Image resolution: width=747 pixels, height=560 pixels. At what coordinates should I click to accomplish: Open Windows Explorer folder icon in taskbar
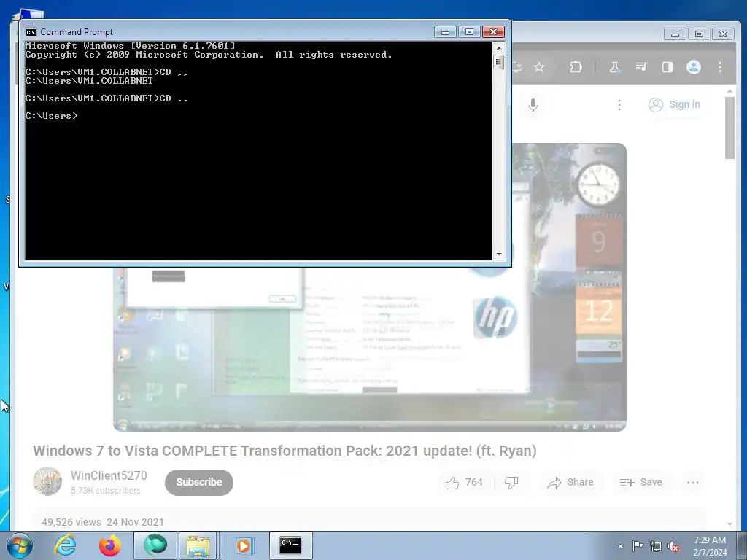point(198,545)
